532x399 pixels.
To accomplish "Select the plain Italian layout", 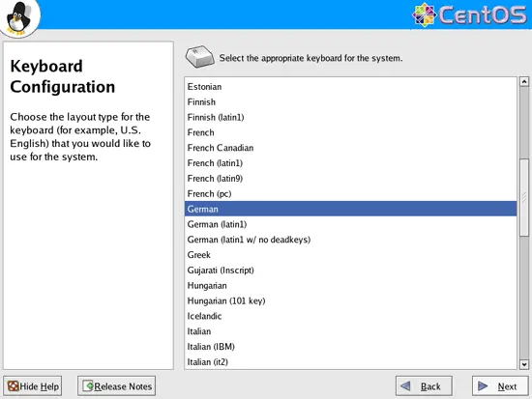I will pyautogui.click(x=350, y=331).
